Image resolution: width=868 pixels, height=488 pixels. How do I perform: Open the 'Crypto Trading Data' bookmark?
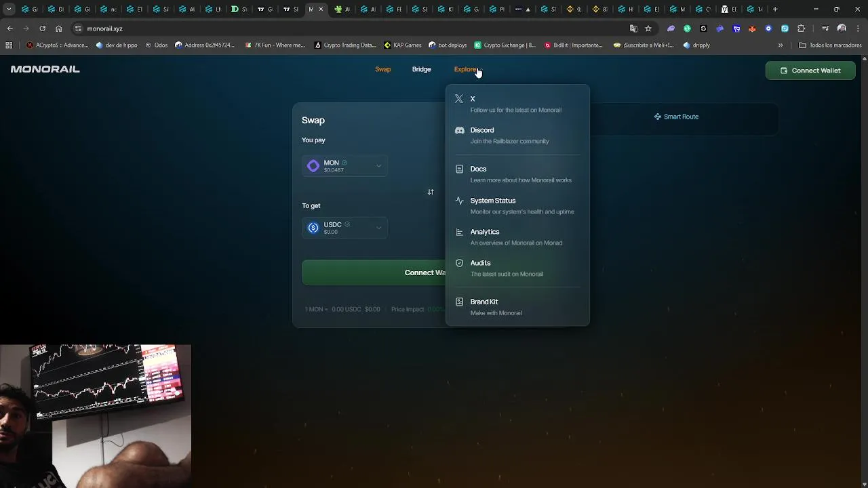345,45
